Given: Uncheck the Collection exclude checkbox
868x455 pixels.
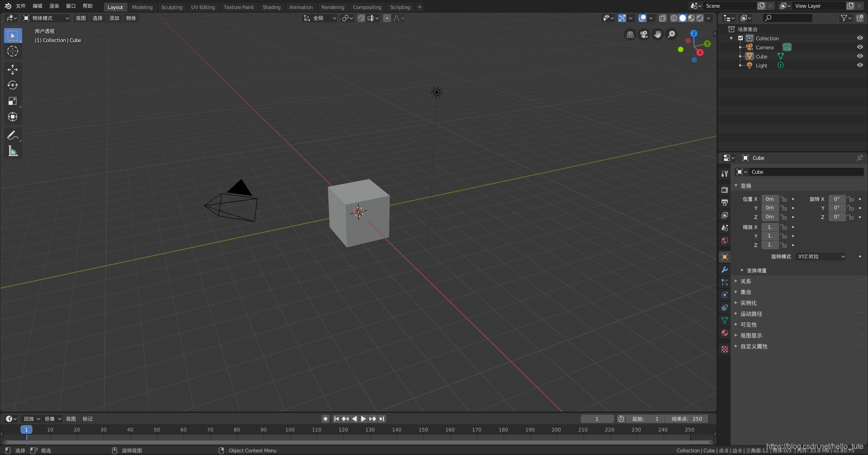Looking at the screenshot, I should point(741,38).
